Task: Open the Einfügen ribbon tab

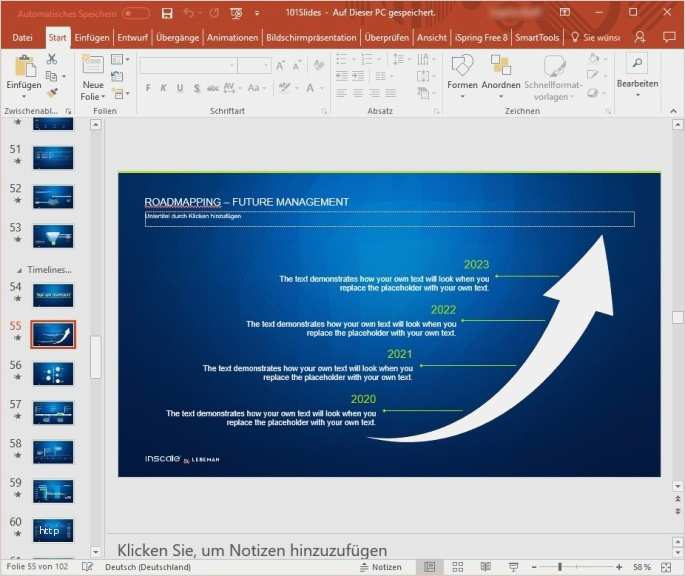Action: [x=92, y=38]
